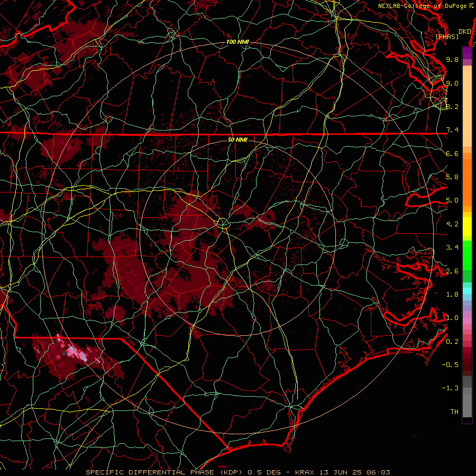Screen dimensions: 476x476
Task: Click the 6.6 scale label
Action: pyautogui.click(x=452, y=153)
